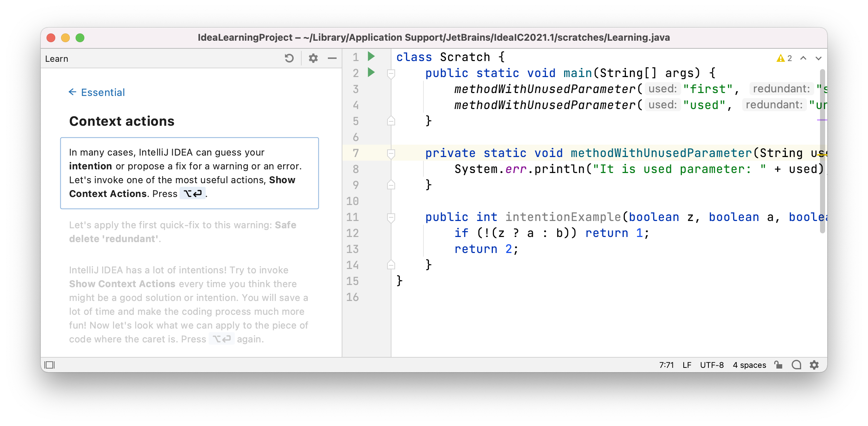Open the round inspections widget in status bar

[x=796, y=365]
